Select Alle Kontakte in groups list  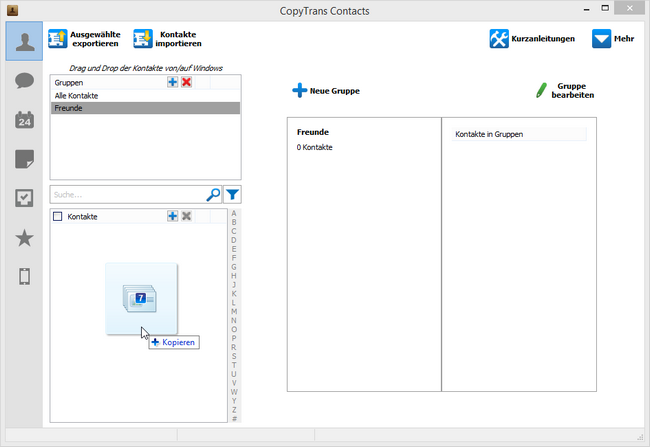coord(145,96)
